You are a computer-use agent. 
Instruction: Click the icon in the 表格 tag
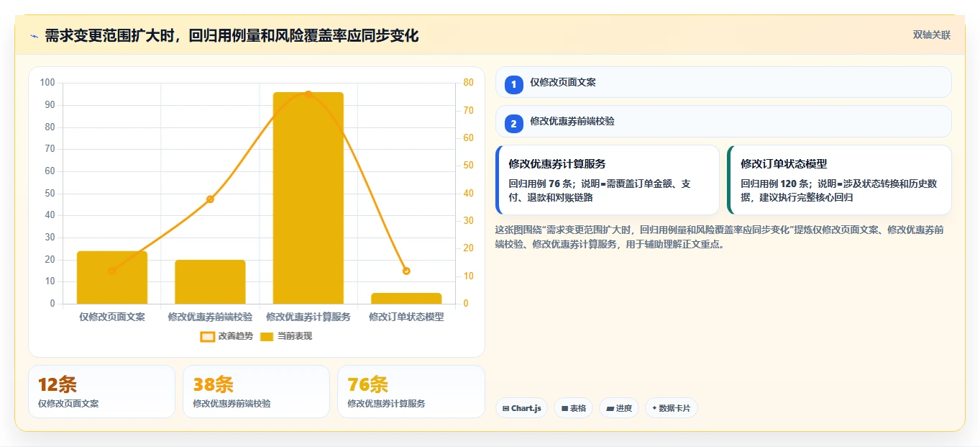coord(565,408)
